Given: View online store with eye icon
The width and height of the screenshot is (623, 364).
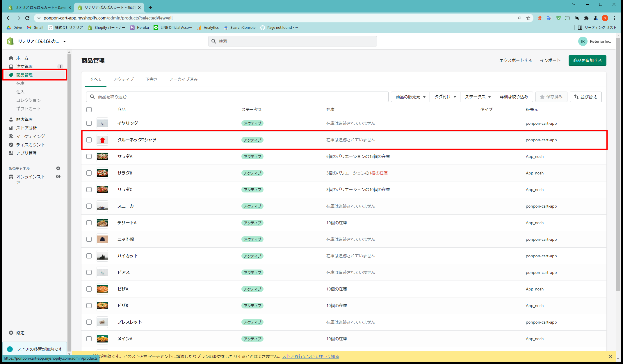Looking at the screenshot, I should point(58,176).
